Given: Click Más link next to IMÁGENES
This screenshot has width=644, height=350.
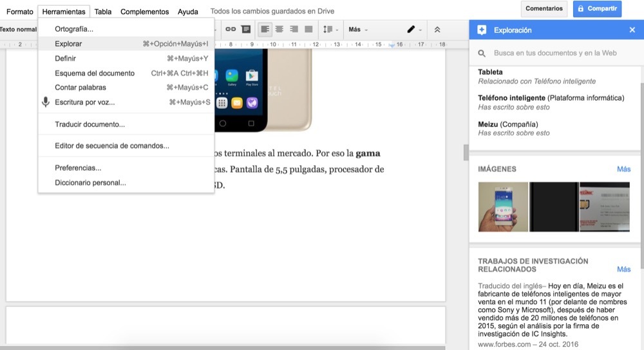Looking at the screenshot, I should click(x=623, y=169).
